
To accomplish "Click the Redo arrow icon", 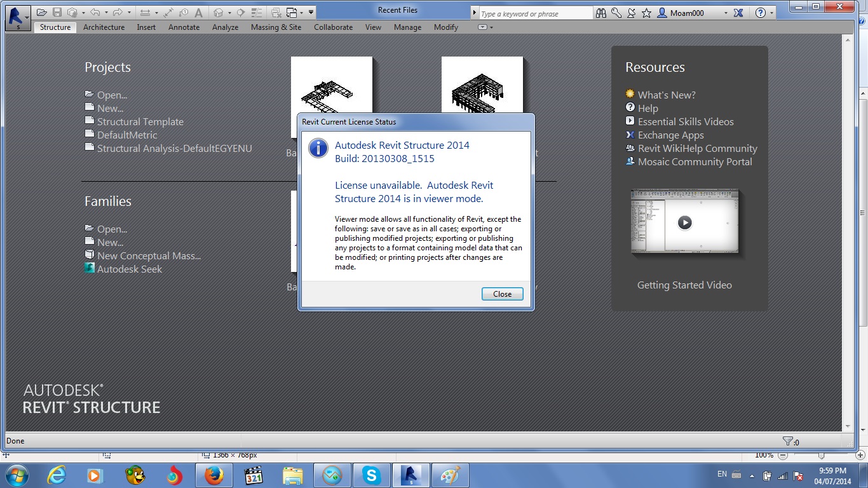I will [x=118, y=13].
